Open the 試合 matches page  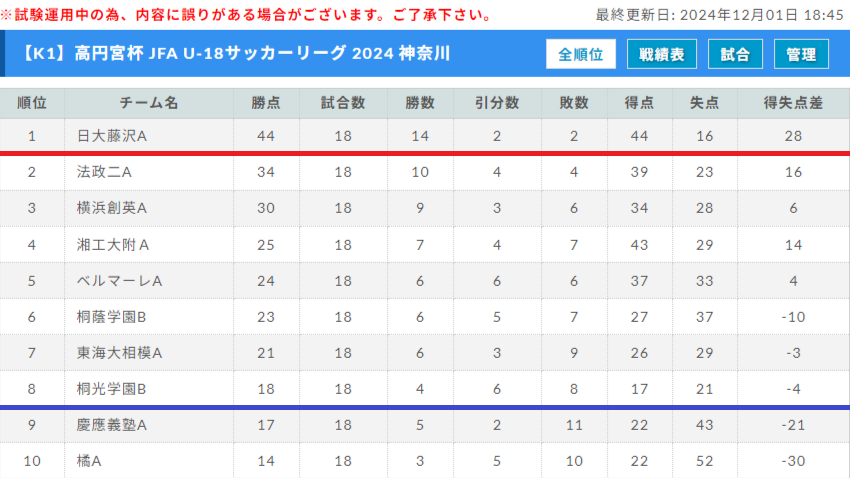pos(735,54)
